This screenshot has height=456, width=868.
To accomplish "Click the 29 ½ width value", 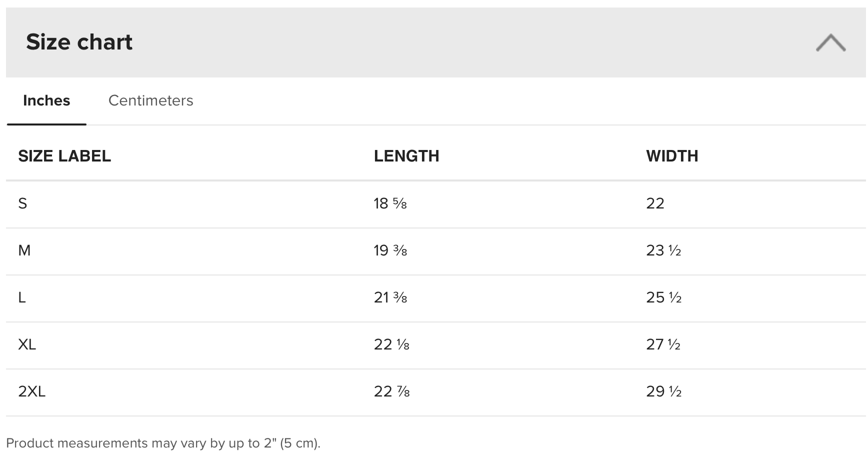I will (x=663, y=391).
